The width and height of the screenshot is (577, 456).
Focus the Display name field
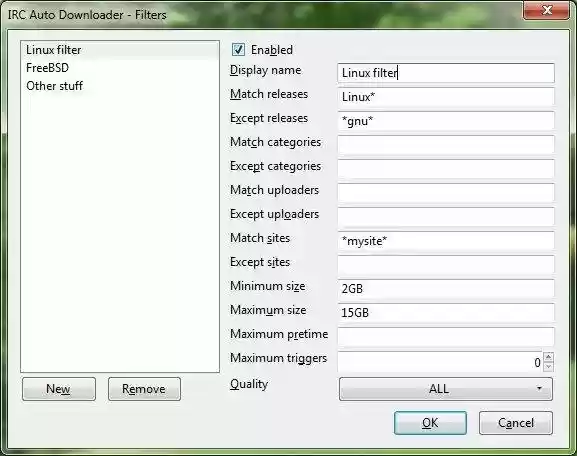pos(446,73)
